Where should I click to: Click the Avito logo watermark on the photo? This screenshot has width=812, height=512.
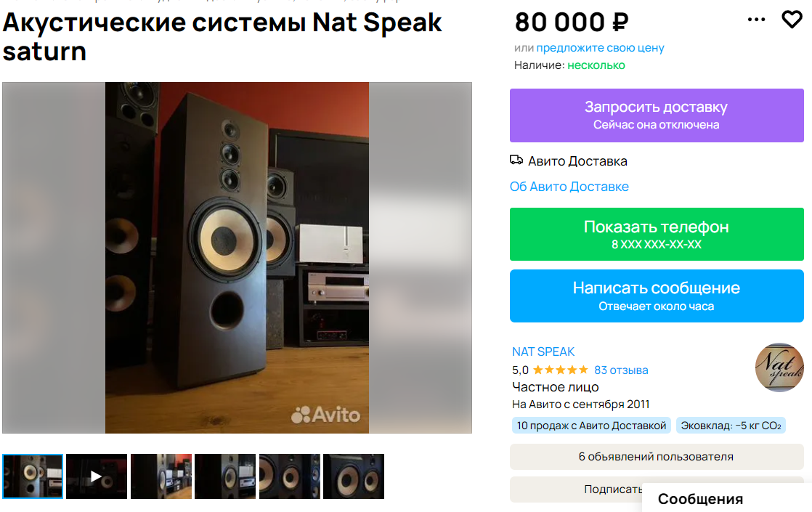tap(325, 415)
